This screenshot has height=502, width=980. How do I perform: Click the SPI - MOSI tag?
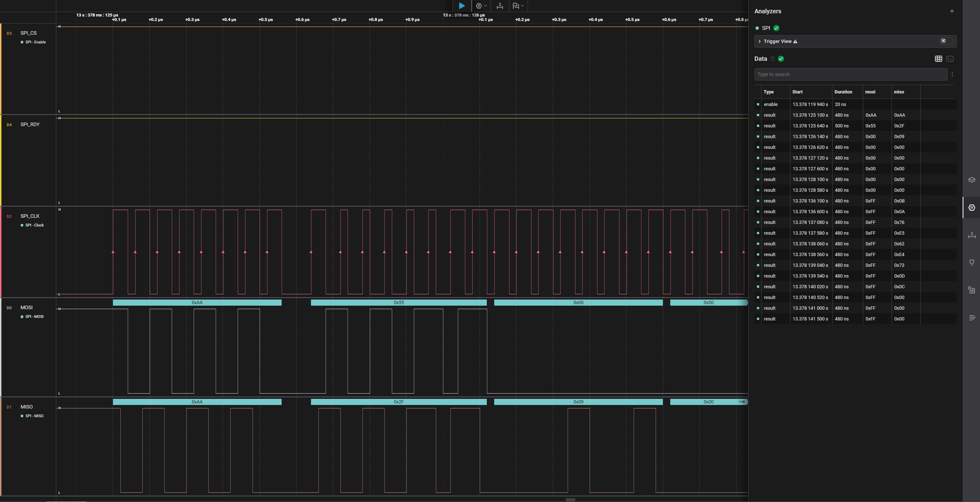click(x=32, y=317)
